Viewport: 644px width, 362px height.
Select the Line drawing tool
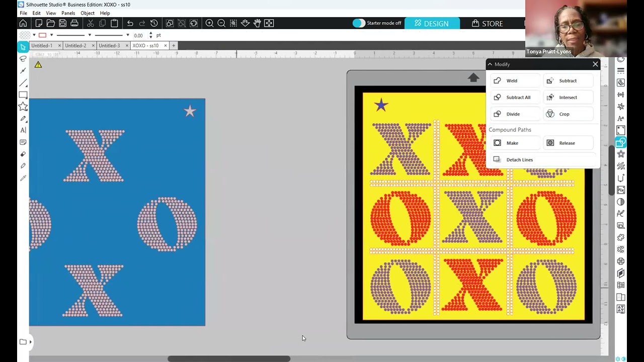tap(23, 83)
